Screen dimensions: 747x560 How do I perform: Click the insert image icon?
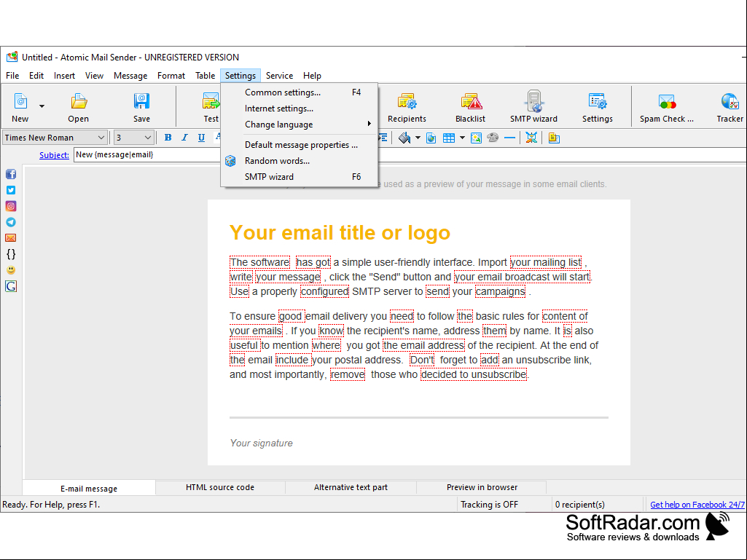point(476,138)
